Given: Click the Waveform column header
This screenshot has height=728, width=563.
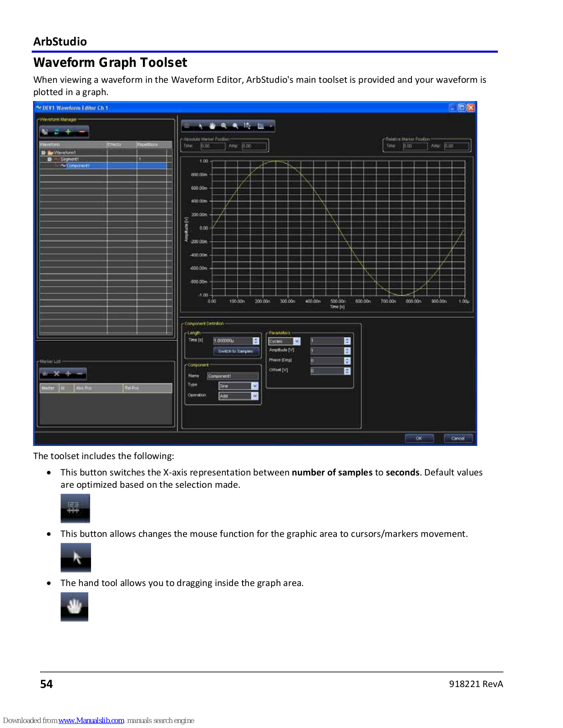Looking at the screenshot, I should point(73,144).
